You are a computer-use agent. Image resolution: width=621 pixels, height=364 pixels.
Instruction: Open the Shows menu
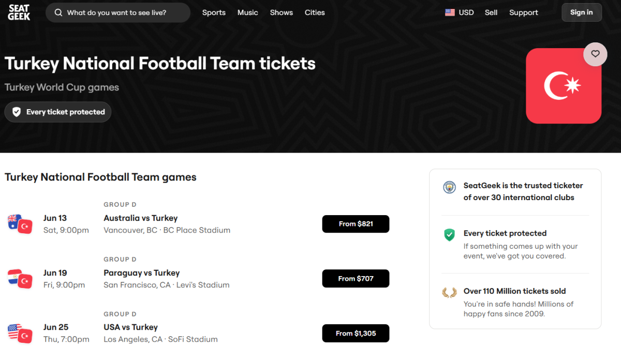coord(281,12)
